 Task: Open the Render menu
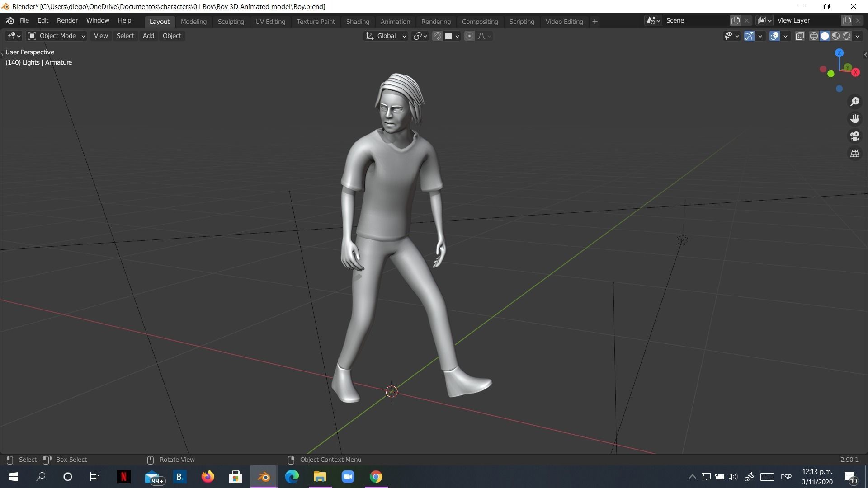(x=67, y=20)
